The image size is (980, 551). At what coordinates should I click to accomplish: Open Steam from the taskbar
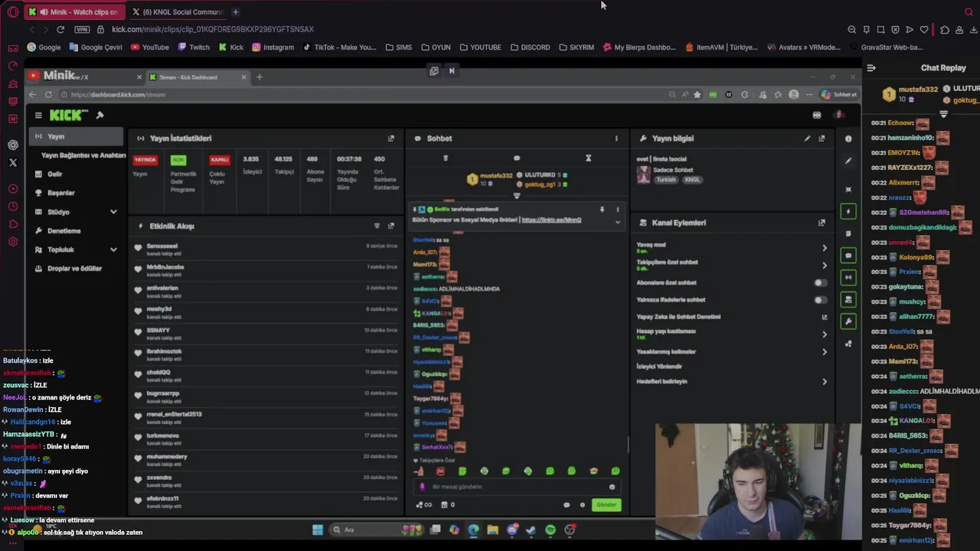coord(531,530)
